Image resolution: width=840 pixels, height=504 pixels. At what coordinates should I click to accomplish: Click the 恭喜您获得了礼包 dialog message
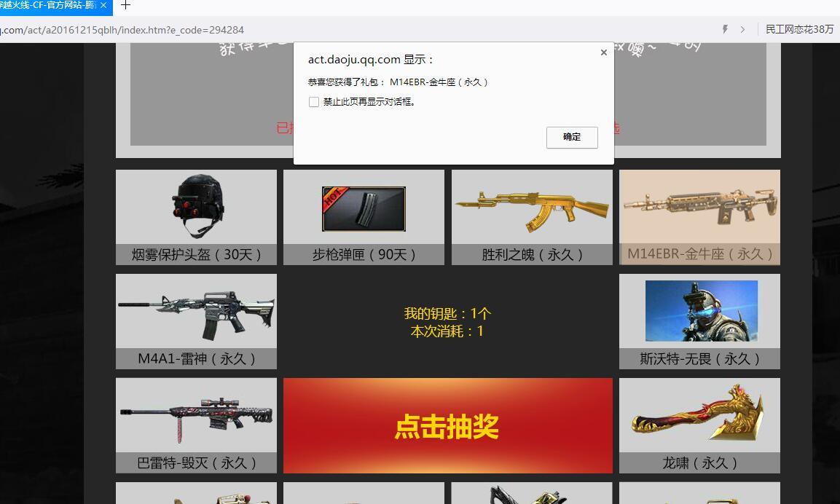(398, 82)
